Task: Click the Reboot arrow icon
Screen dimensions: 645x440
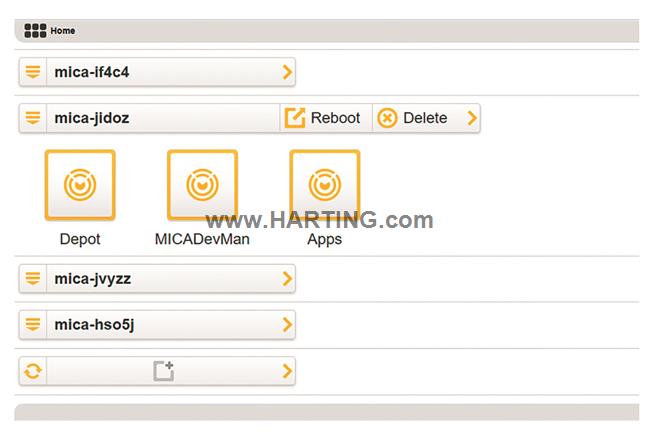Action: point(295,118)
